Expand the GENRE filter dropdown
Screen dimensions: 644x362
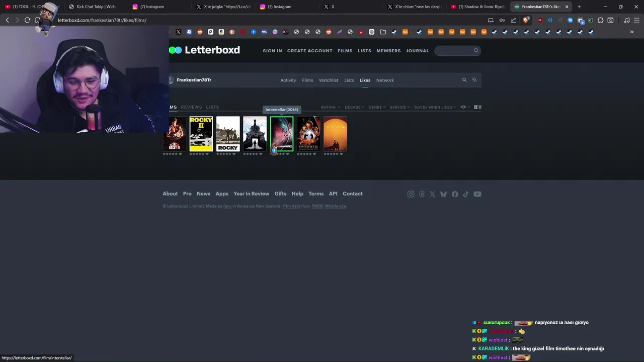pos(377,107)
